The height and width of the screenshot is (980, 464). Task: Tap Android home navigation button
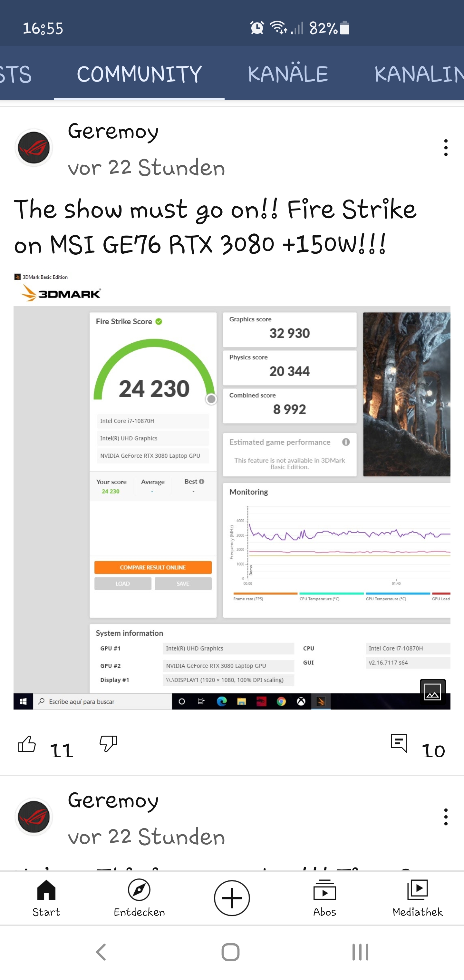pyautogui.click(x=230, y=952)
